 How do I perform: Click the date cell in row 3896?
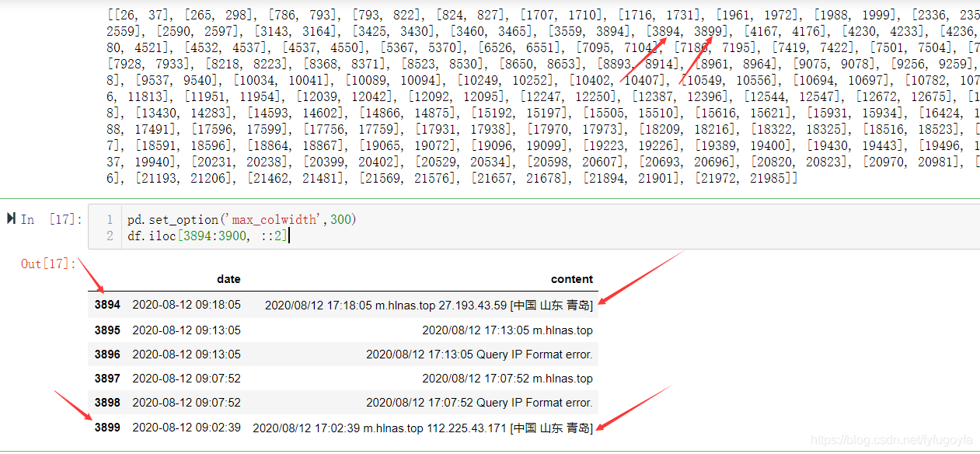(187, 354)
